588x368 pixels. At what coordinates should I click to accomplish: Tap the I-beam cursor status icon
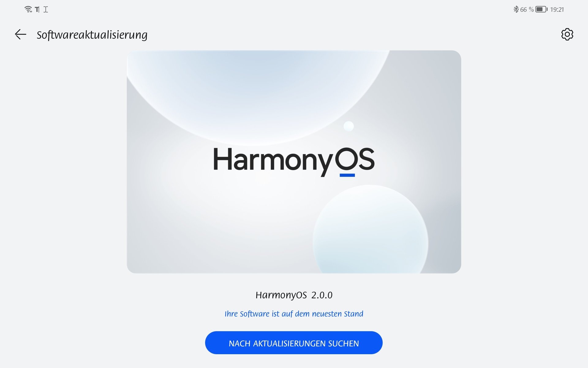coord(46,10)
